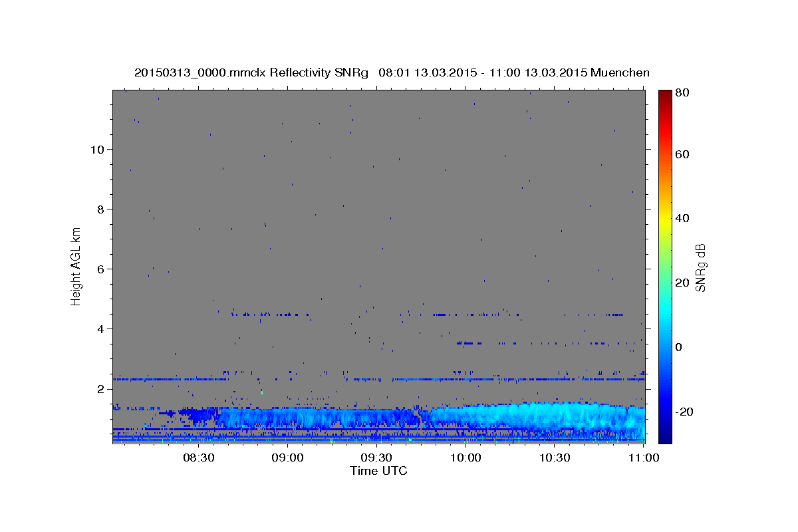
Task: Click the 'SNRg dB' colorbar label
Action: click(700, 267)
